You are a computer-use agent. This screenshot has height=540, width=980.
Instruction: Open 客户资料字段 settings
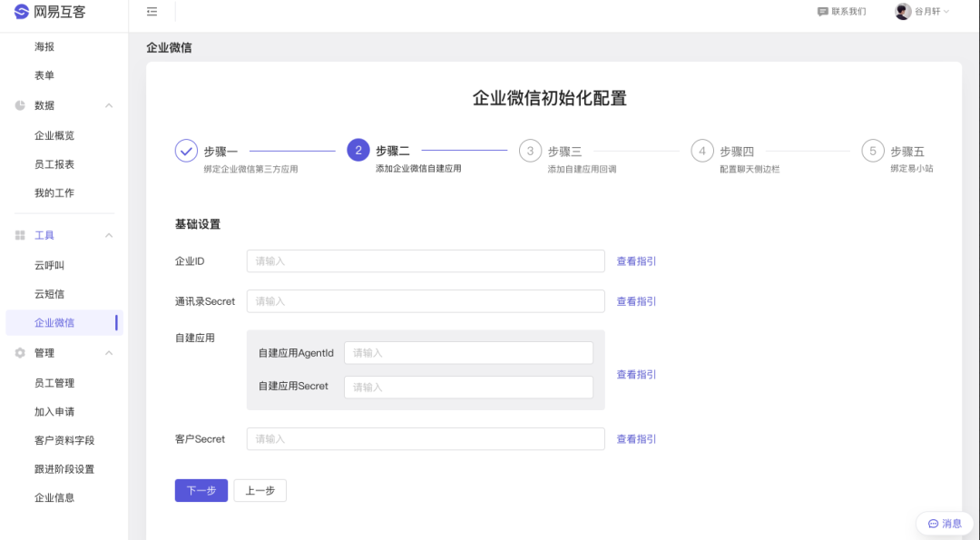(x=64, y=441)
